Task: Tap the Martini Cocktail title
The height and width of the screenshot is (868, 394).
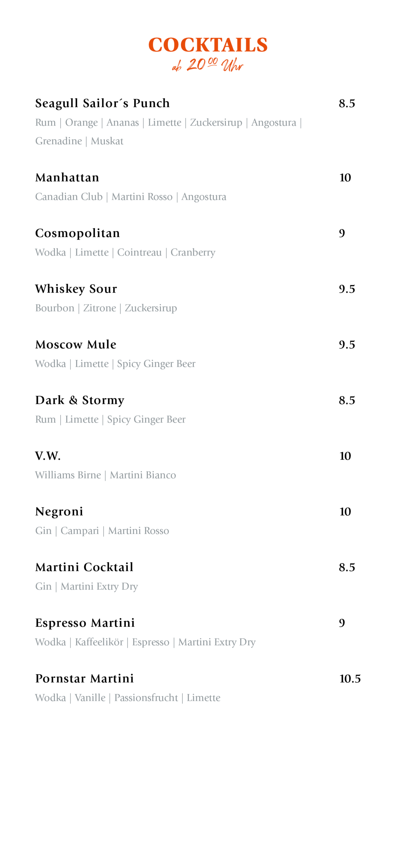Action: coord(84,567)
